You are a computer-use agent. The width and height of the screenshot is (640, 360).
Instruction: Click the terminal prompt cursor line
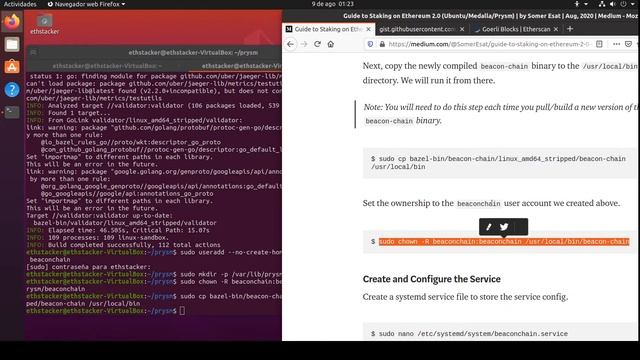click(x=105, y=311)
